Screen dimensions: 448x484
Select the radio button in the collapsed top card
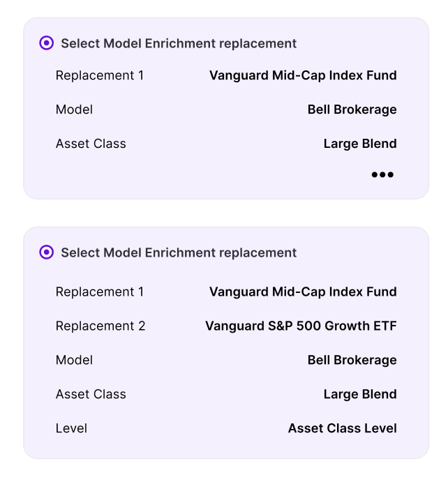tap(47, 43)
